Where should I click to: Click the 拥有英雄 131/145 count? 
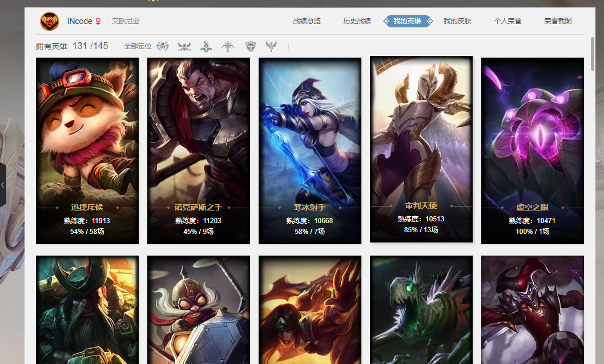pos(72,46)
